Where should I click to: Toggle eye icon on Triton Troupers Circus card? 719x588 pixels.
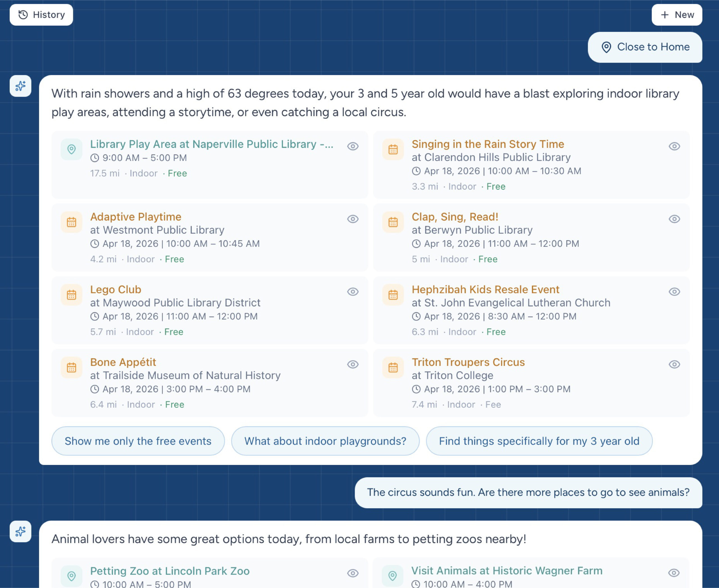(x=674, y=364)
